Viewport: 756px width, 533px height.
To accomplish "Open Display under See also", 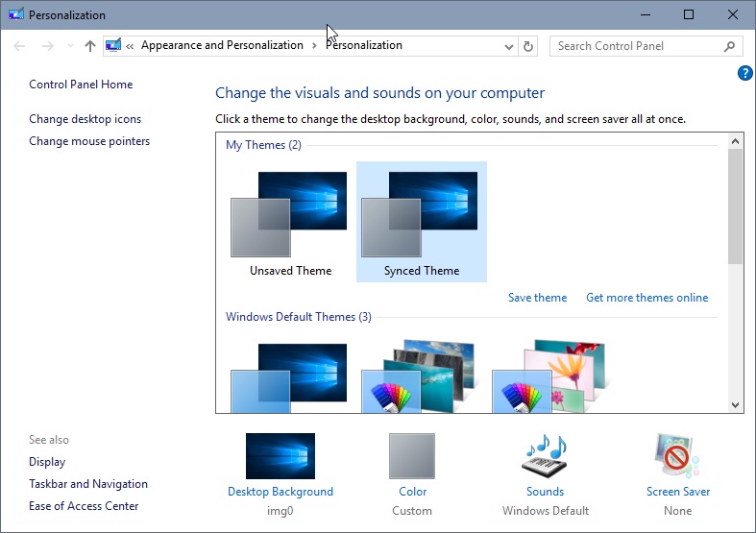I will coord(47,462).
